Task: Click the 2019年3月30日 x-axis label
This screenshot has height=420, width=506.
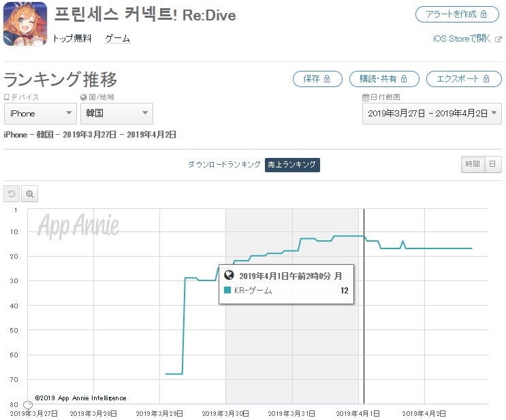Action: [225, 414]
